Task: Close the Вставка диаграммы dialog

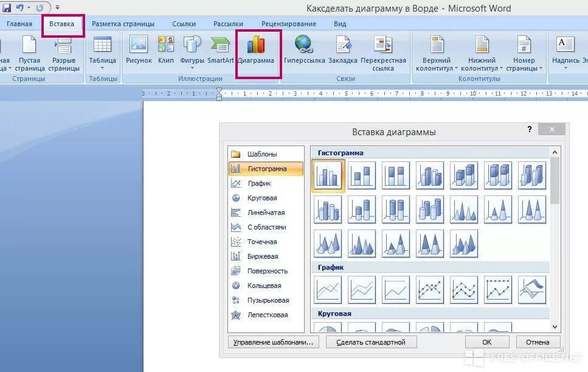Action: pos(552,129)
